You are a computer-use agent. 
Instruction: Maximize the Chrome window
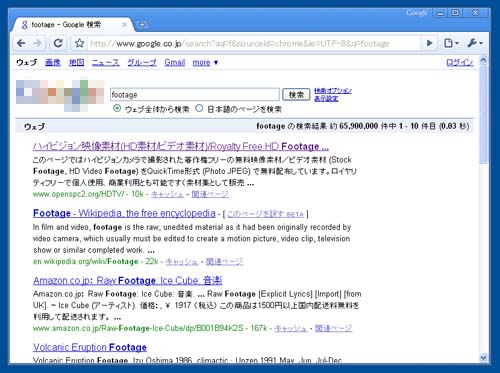tap(455, 13)
